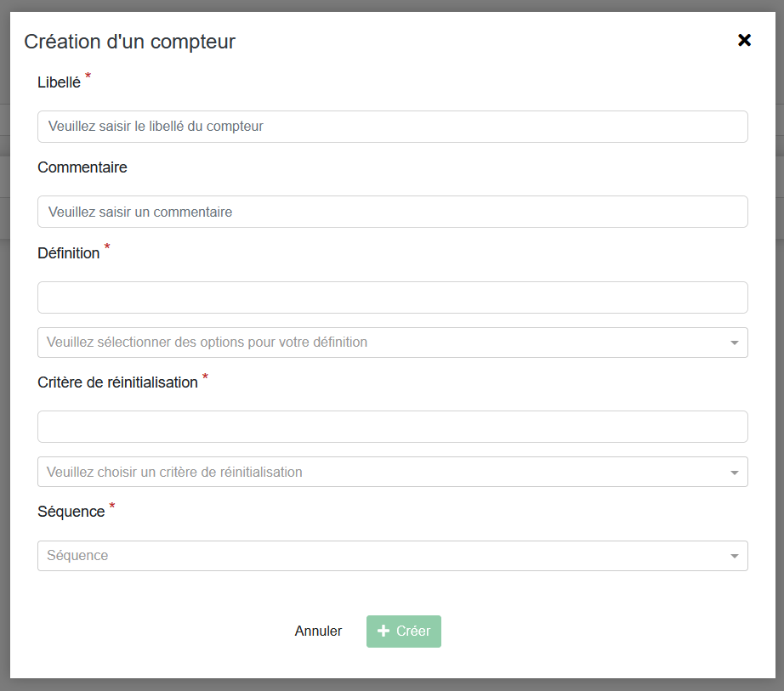This screenshot has width=784, height=691.
Task: Click the Critère de réinitialisation label
Action: point(117,382)
